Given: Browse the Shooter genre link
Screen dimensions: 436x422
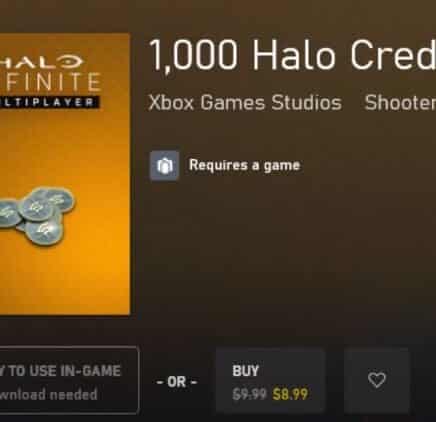Looking at the screenshot, I should (x=400, y=102).
